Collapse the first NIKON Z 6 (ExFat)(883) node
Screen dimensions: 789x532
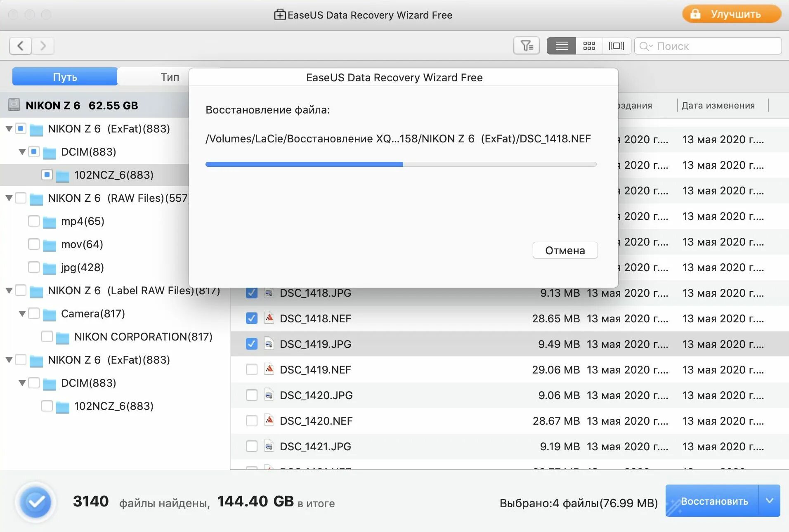coord(9,129)
